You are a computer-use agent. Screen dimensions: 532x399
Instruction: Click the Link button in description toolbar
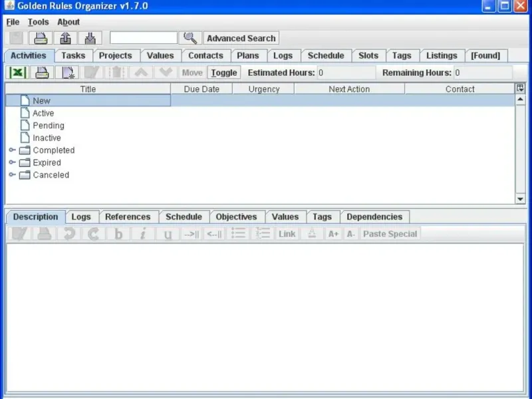287,234
